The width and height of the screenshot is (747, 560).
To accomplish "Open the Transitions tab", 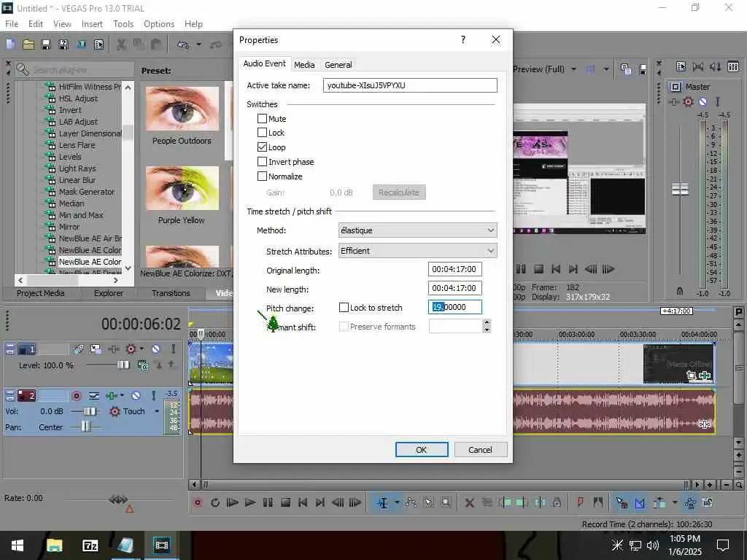I will 171,293.
